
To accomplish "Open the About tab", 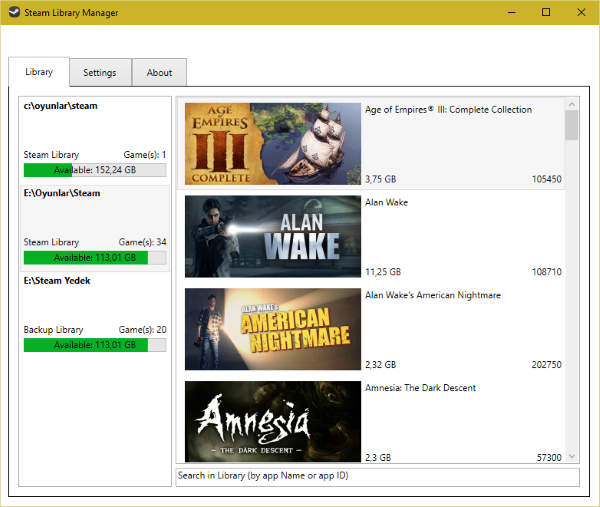I will coord(159,72).
